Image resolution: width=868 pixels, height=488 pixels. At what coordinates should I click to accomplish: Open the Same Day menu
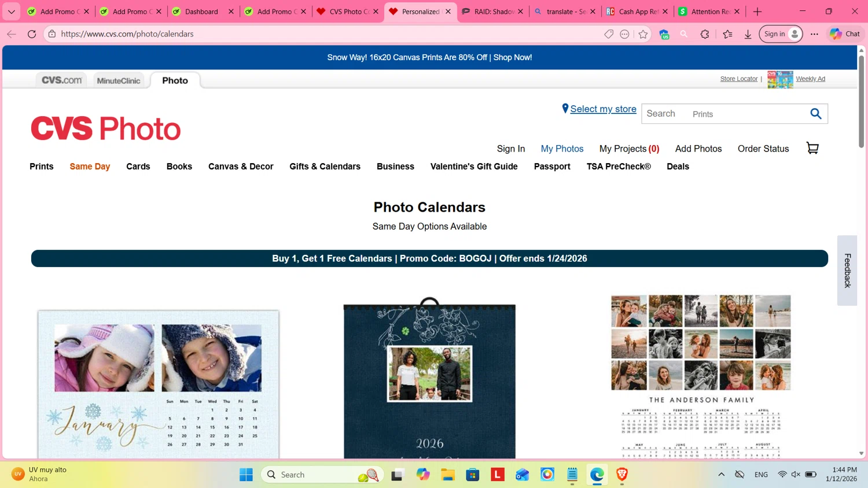(x=90, y=167)
